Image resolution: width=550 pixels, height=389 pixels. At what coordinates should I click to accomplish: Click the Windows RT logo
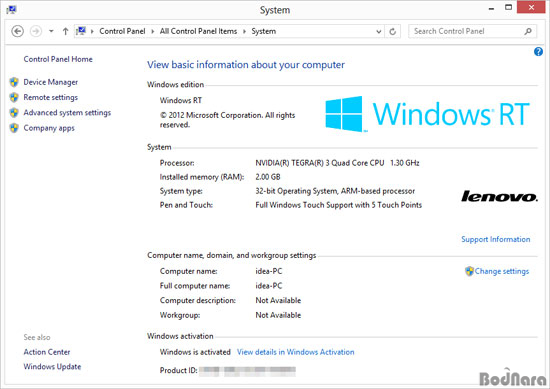(427, 114)
